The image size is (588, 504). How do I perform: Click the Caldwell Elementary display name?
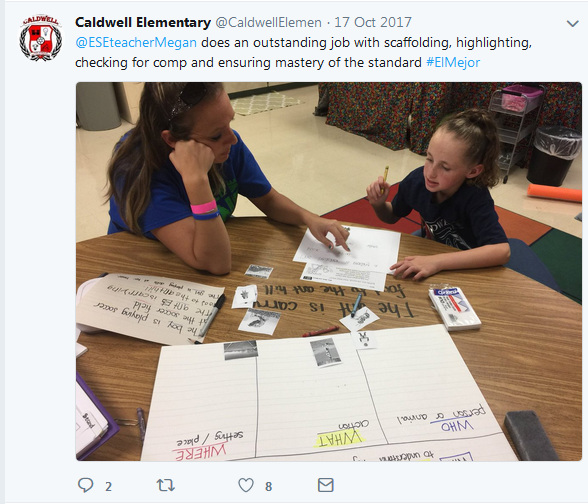click(x=143, y=22)
